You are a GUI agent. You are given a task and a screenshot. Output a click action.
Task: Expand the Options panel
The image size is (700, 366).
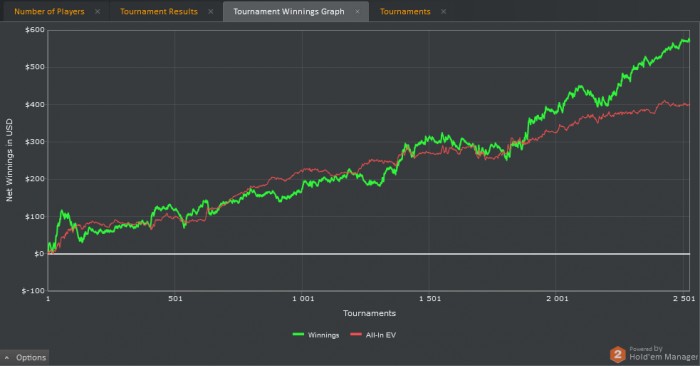tap(25, 358)
